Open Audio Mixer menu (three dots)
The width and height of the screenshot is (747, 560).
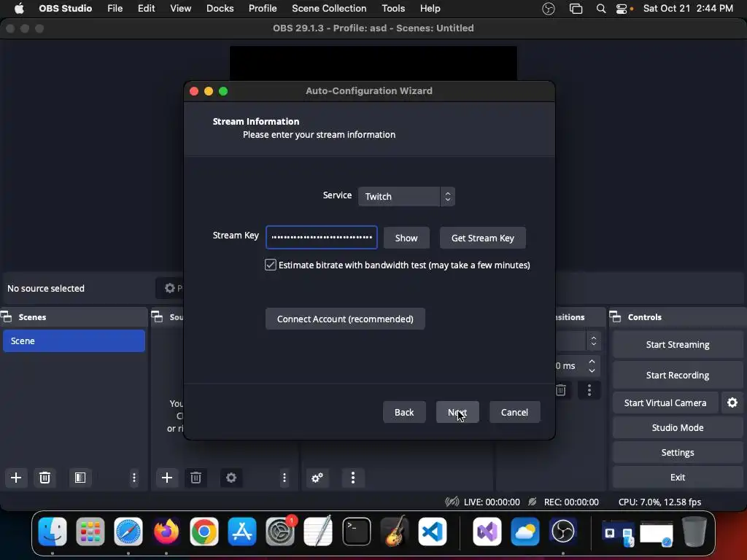353,478
